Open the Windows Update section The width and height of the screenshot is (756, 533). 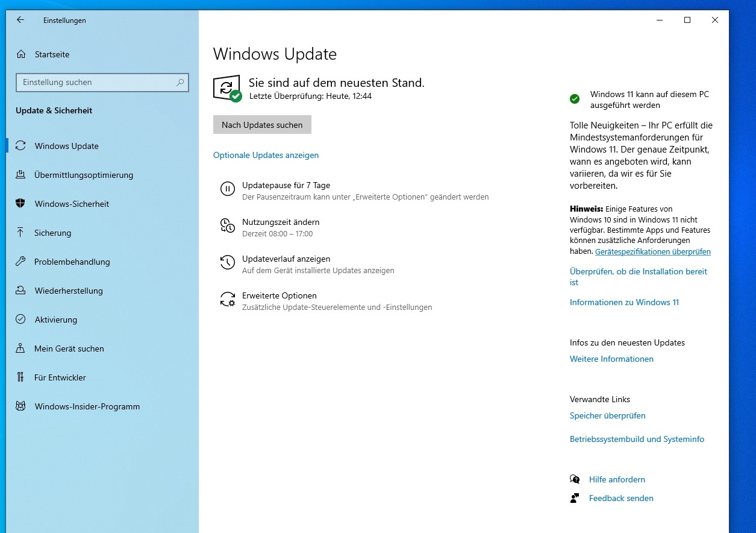(102, 146)
